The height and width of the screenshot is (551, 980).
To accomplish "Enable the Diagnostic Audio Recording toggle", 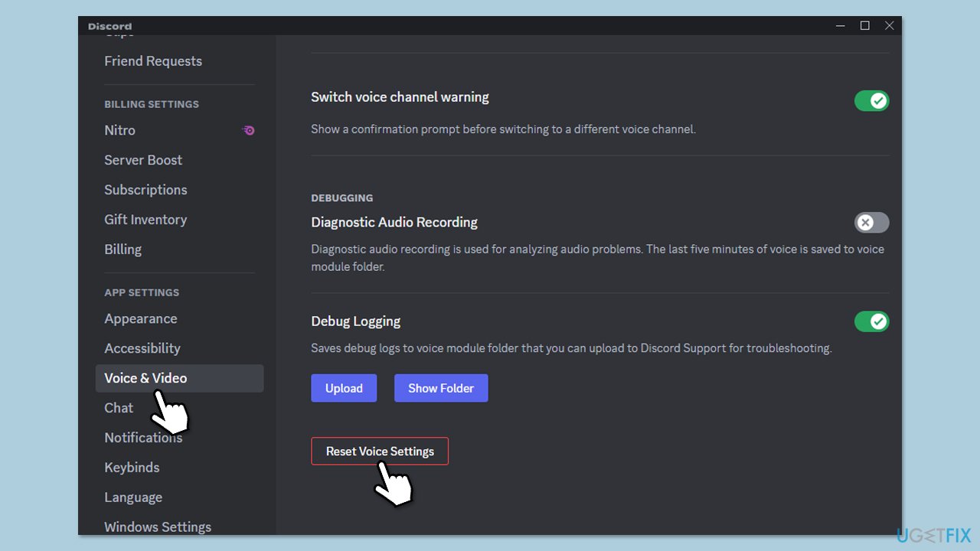I will 871,223.
